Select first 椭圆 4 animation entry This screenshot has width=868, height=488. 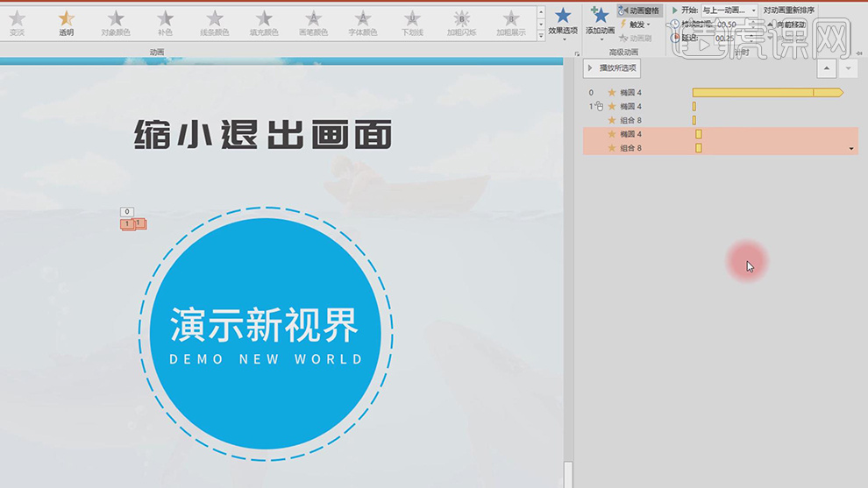click(x=630, y=92)
